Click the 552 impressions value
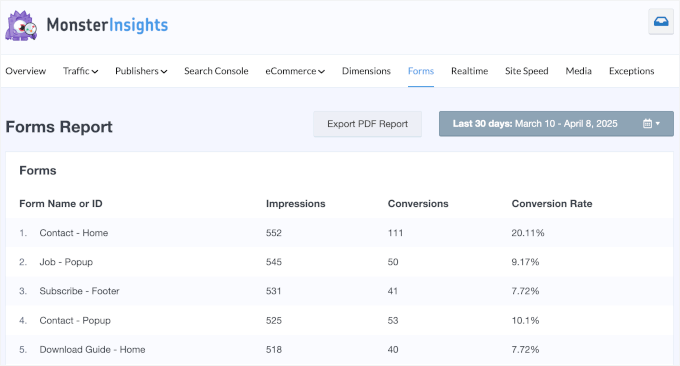Screen dimensions: 680x366 (x=274, y=233)
